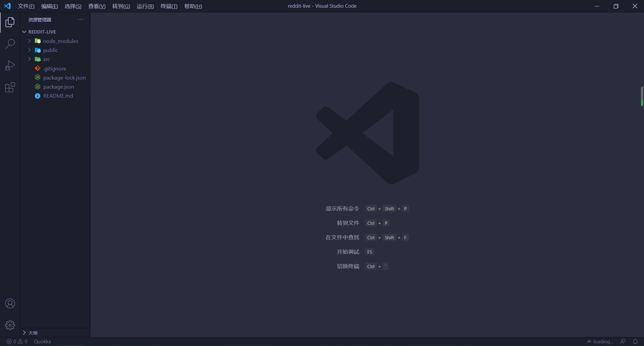This screenshot has width=644, height=346.
Task: Click the 资源管理器 panel title
Action: pyautogui.click(x=40, y=20)
